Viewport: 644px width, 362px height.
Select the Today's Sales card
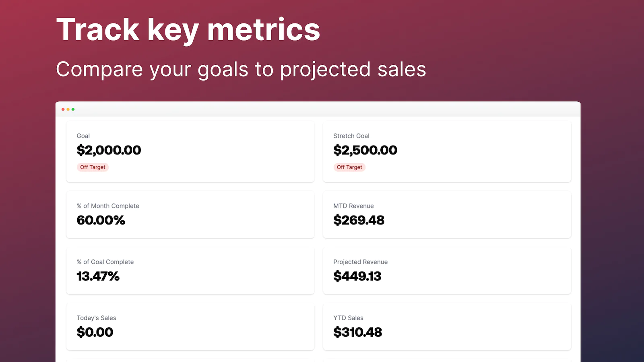(190, 327)
